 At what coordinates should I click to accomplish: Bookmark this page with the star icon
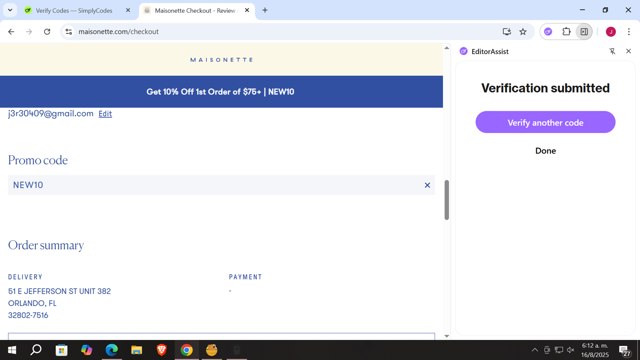(523, 31)
